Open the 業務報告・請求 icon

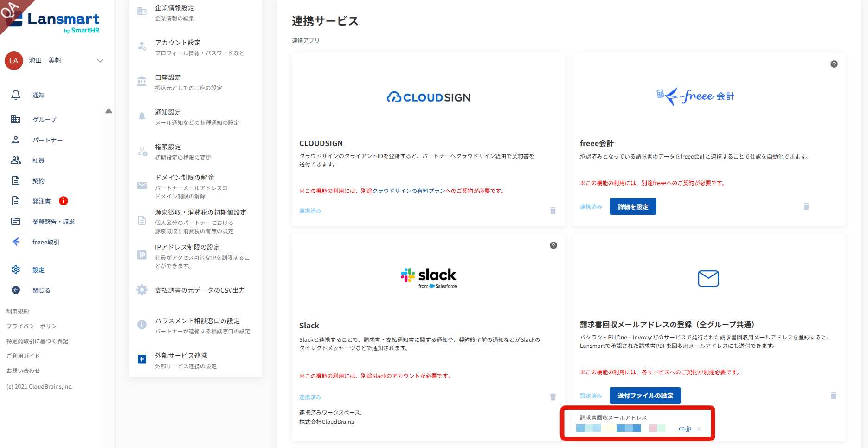coord(16,222)
